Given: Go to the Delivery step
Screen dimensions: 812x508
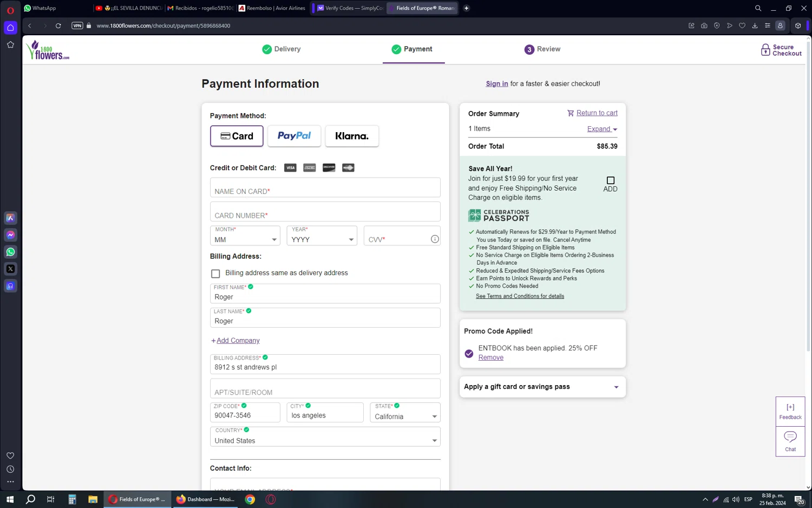Looking at the screenshot, I should tap(281, 49).
